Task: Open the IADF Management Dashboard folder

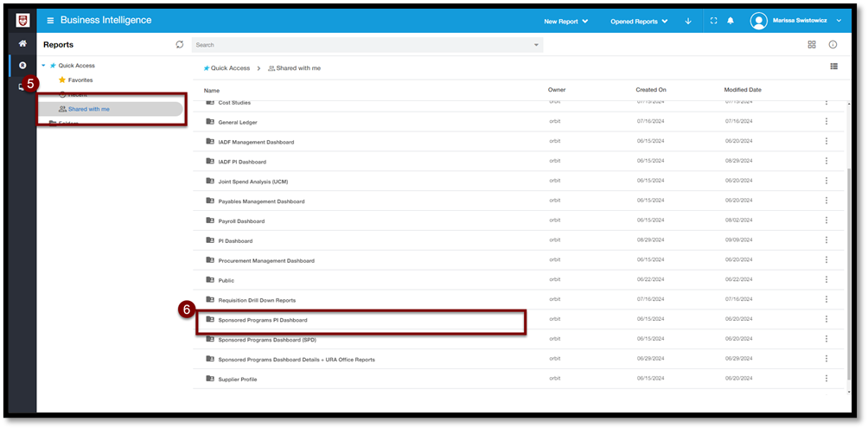Action: tap(256, 143)
